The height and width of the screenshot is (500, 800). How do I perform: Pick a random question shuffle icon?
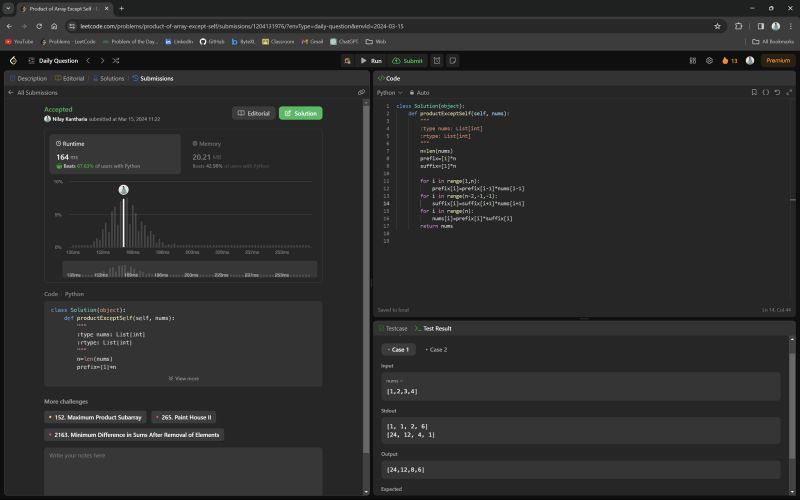click(x=116, y=61)
